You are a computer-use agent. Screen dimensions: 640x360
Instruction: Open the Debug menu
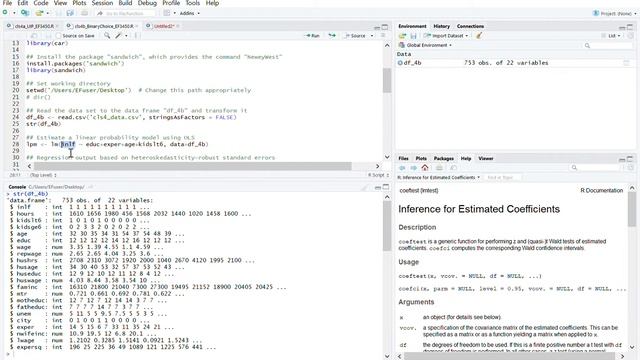pyautogui.click(x=147, y=3)
